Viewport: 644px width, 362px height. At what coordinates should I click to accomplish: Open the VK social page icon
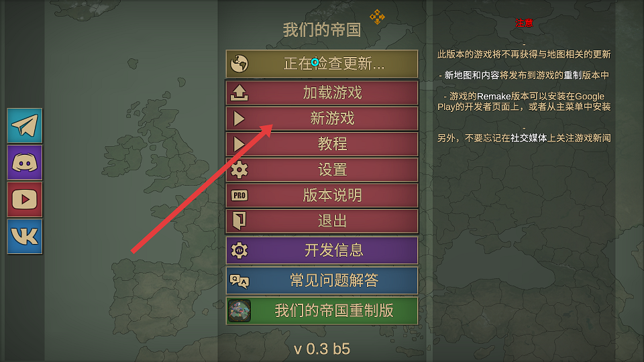[x=25, y=237]
